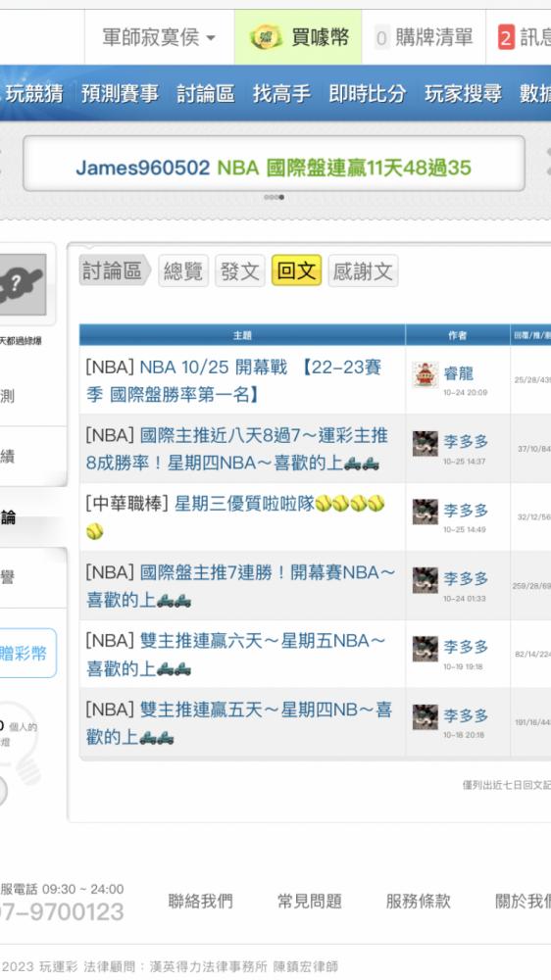Click 李多多 avatar in 10-25 14:49 row
The width and height of the screenshot is (551, 980).
[x=426, y=512]
